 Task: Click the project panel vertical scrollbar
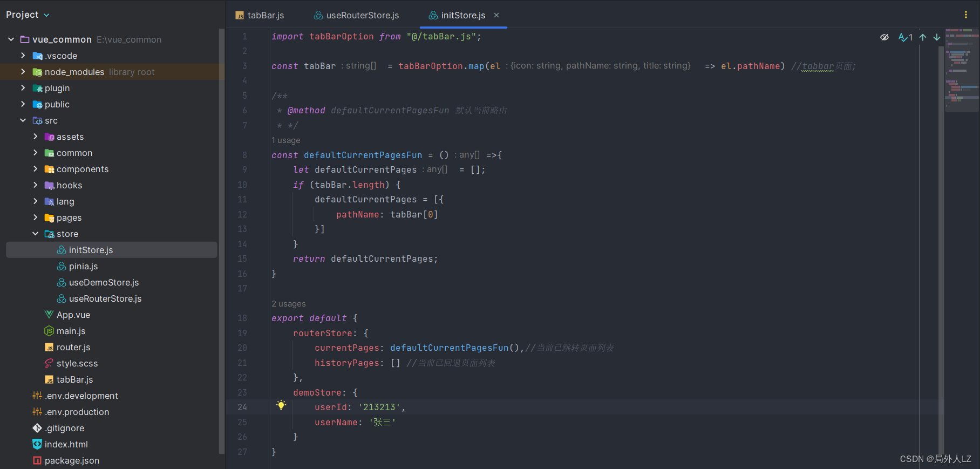point(221,242)
